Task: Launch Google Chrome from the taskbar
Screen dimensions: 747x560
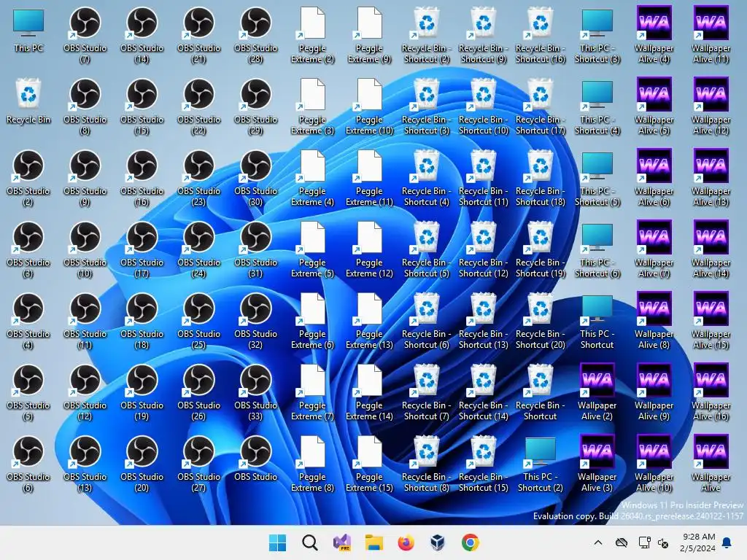Action: tap(471, 542)
